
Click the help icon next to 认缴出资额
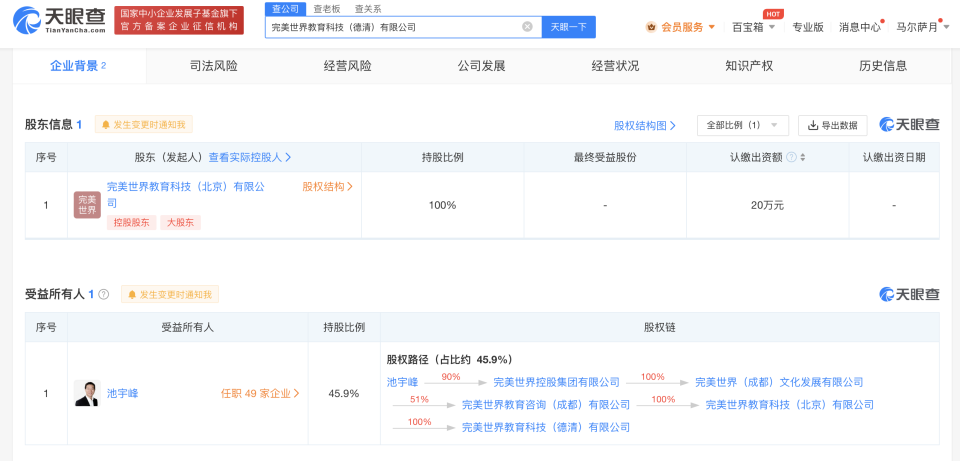click(791, 157)
